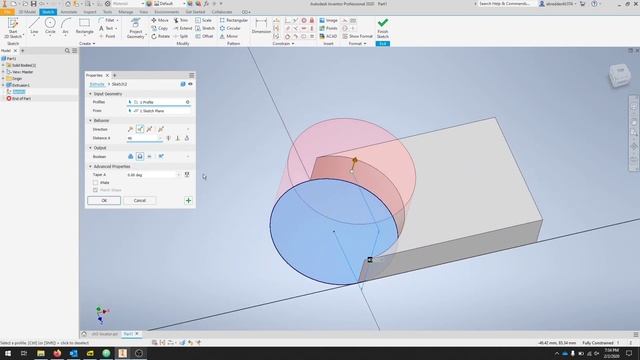Collapse the Input Geometry section

(x=90, y=94)
